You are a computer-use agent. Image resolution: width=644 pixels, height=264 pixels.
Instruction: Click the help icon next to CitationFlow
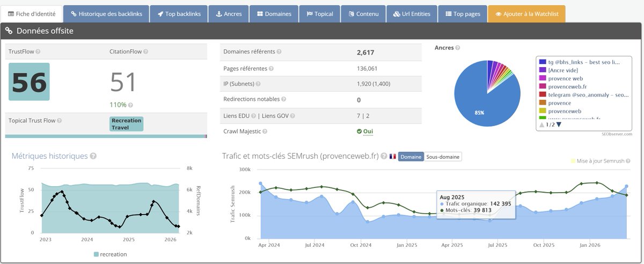[145, 52]
